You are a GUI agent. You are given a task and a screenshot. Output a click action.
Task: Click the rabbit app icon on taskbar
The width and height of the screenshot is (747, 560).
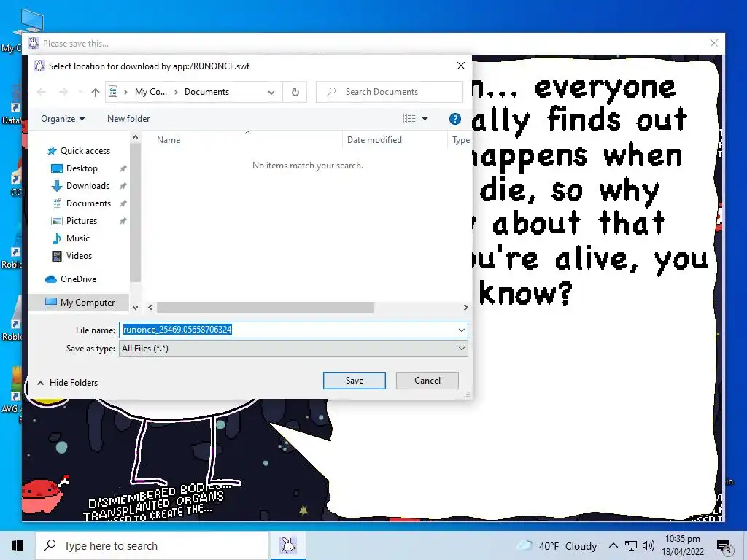[x=288, y=545]
